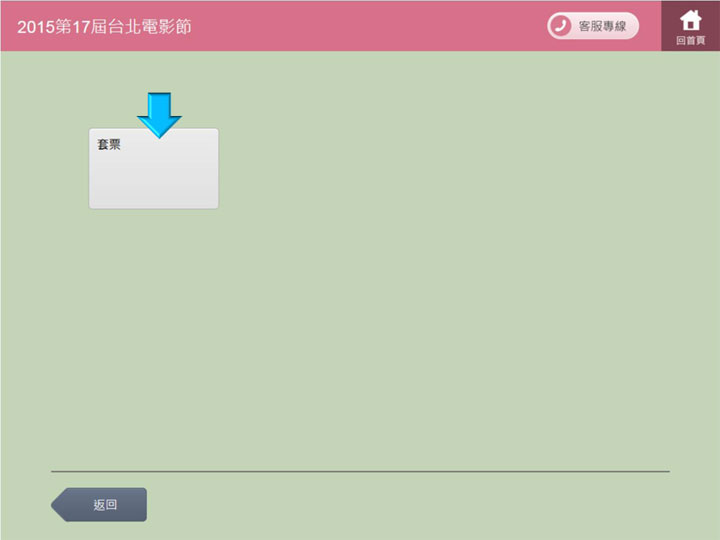Click the phone handset icon
This screenshot has height=540, width=720.
tap(560, 26)
